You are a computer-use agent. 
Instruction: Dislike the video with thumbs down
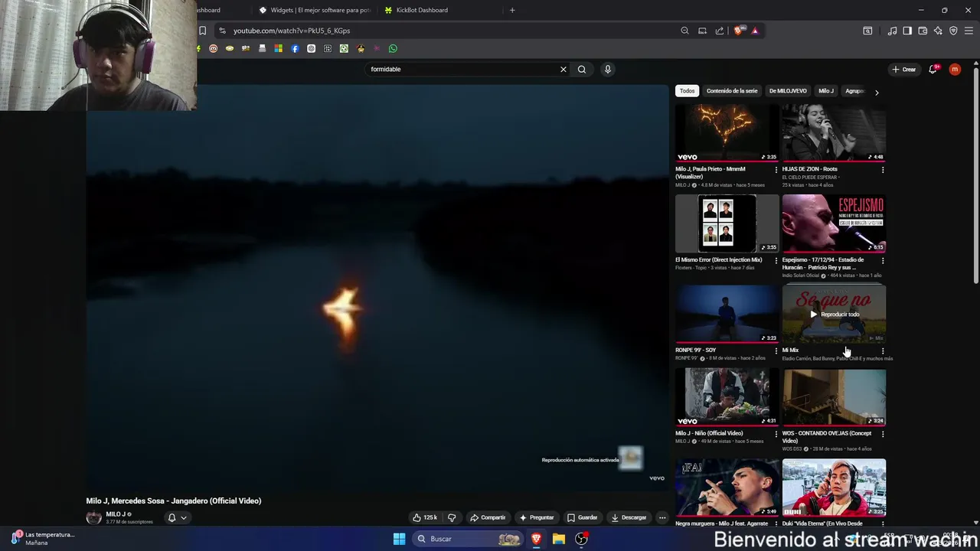click(452, 517)
